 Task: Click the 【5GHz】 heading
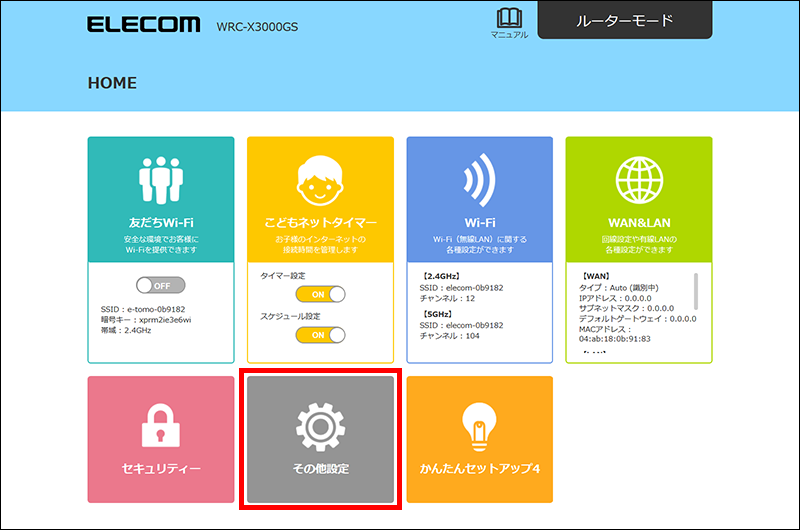point(437,314)
